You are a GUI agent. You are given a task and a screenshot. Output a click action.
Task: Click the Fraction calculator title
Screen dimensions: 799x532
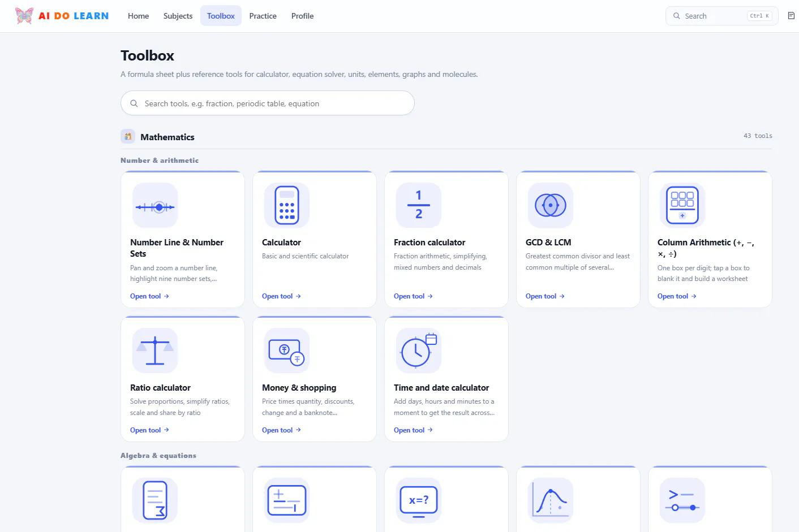[429, 243]
